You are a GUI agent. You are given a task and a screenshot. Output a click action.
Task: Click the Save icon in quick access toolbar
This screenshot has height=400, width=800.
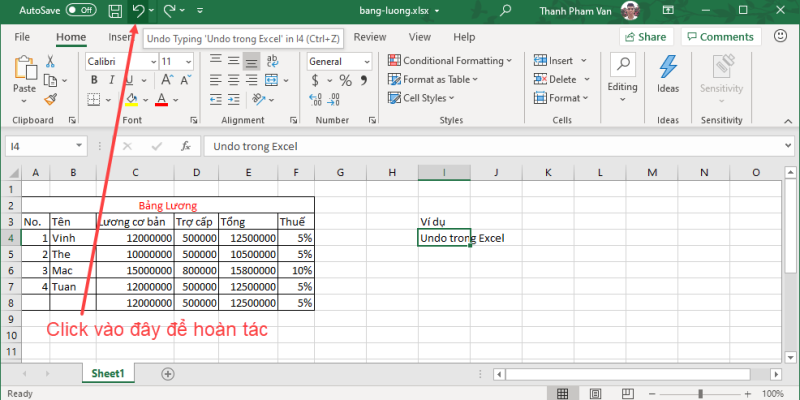[115, 10]
